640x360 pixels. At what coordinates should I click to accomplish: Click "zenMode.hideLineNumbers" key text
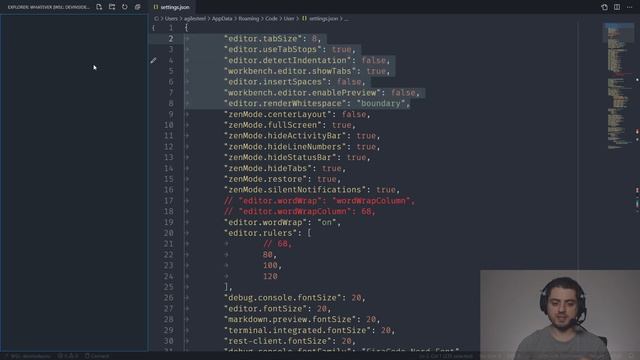[287, 147]
